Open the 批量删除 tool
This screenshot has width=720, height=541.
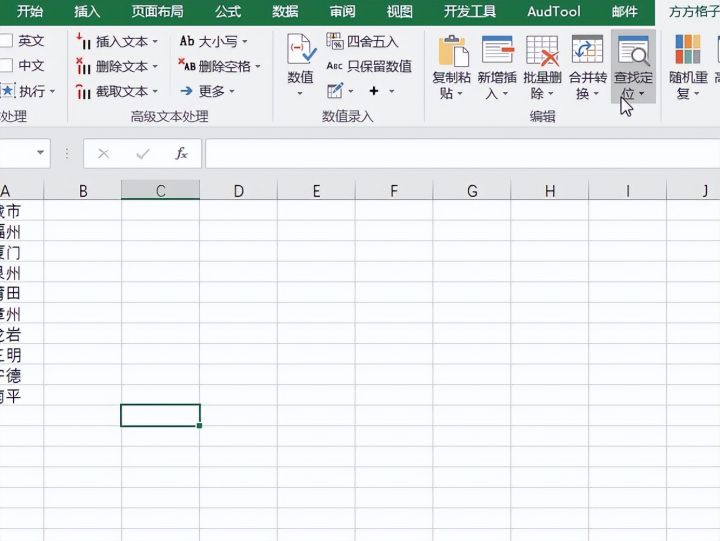click(542, 67)
